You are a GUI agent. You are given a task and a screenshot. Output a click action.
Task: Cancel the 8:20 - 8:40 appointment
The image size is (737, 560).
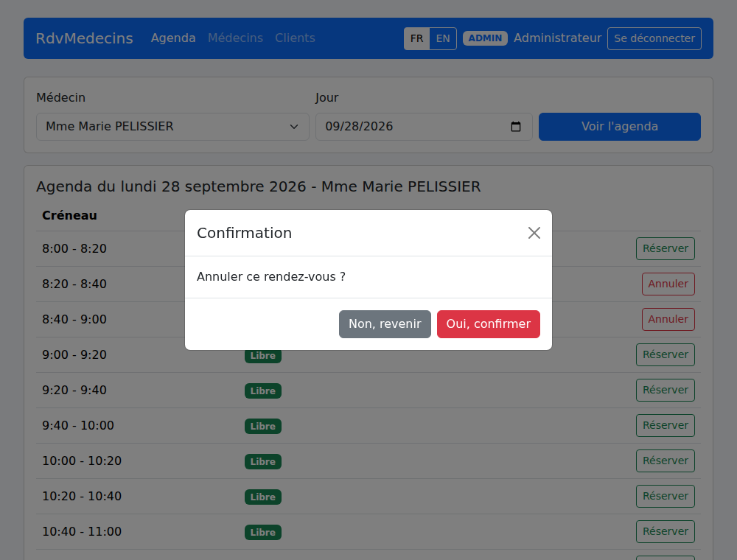click(x=668, y=284)
